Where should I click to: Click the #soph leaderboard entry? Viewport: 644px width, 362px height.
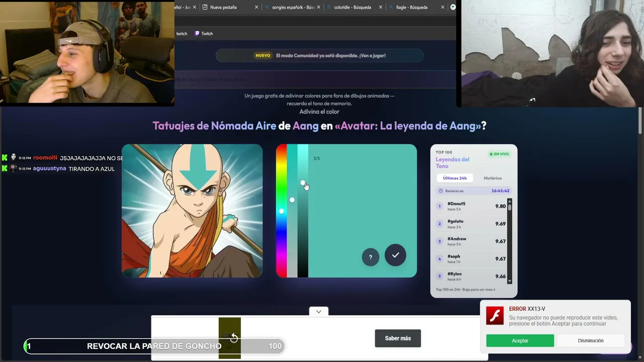(471, 259)
